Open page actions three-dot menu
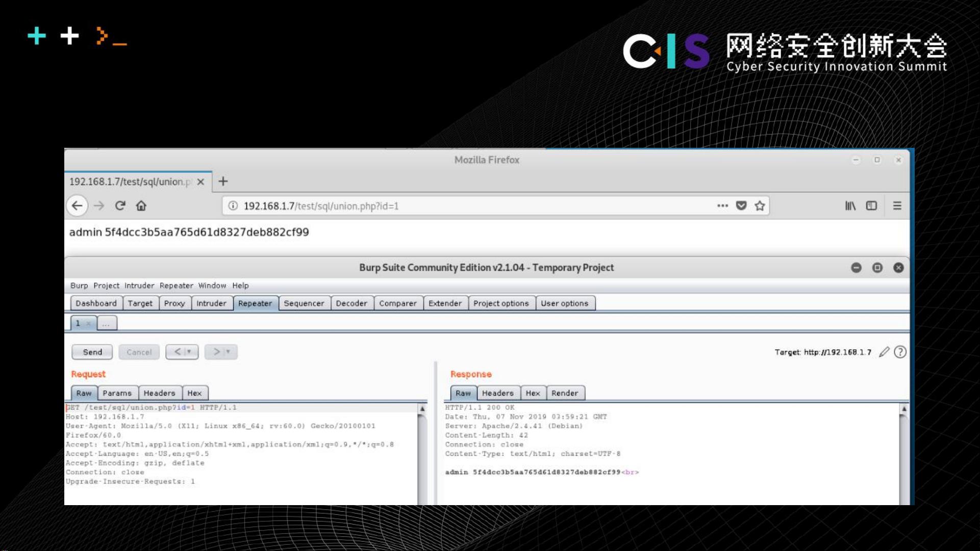 point(722,206)
